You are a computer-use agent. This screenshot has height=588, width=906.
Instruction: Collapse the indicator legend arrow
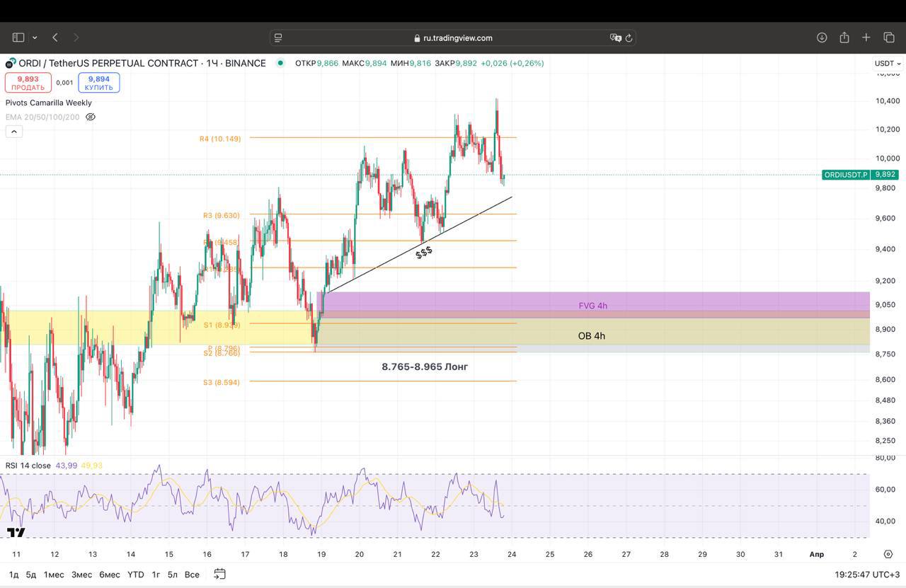coord(13,132)
